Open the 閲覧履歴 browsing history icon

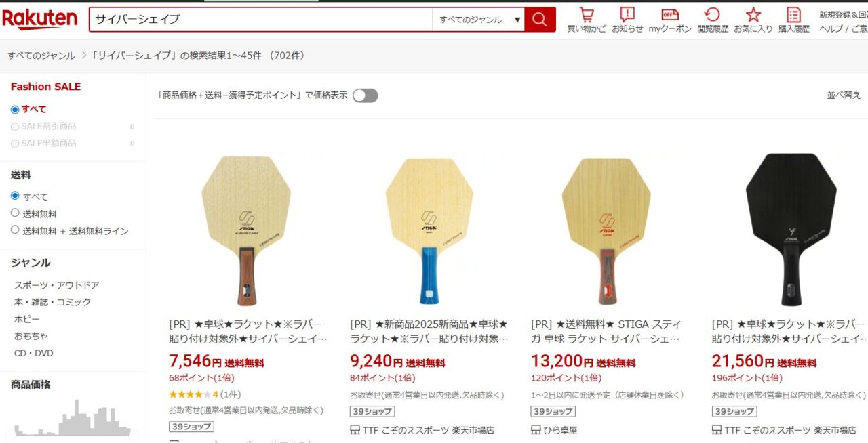tap(713, 20)
